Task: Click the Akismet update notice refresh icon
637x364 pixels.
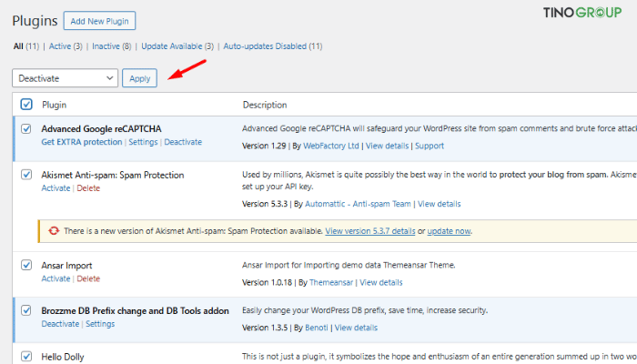Action: click(x=54, y=231)
